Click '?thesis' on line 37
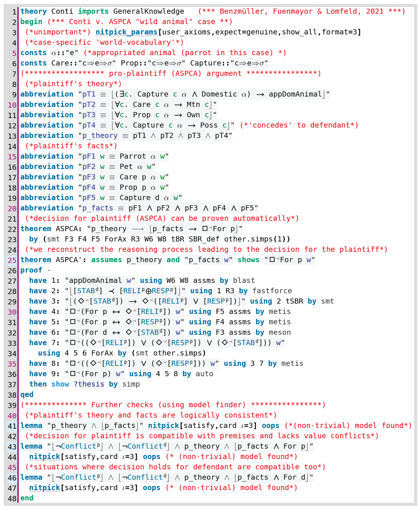 [x=89, y=384]
